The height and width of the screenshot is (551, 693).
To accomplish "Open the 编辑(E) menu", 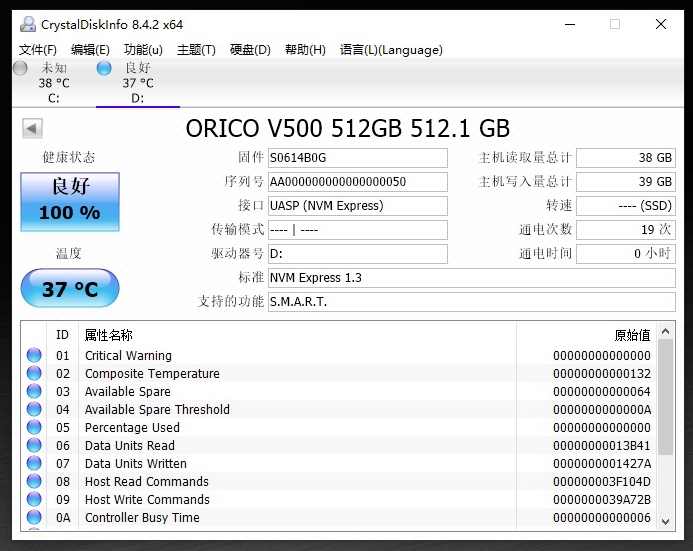I will 90,49.
